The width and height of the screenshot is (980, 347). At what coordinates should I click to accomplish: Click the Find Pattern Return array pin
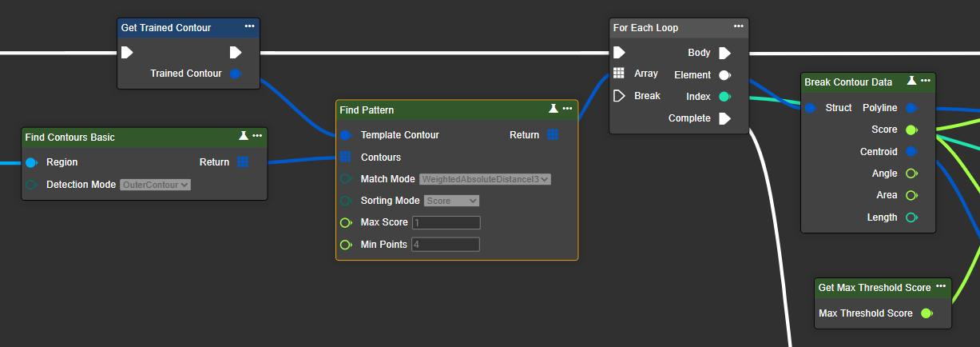coord(553,135)
